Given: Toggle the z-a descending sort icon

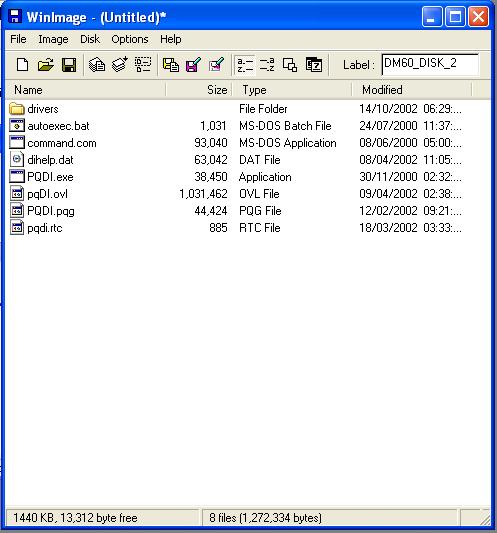Looking at the screenshot, I should tap(267, 65).
